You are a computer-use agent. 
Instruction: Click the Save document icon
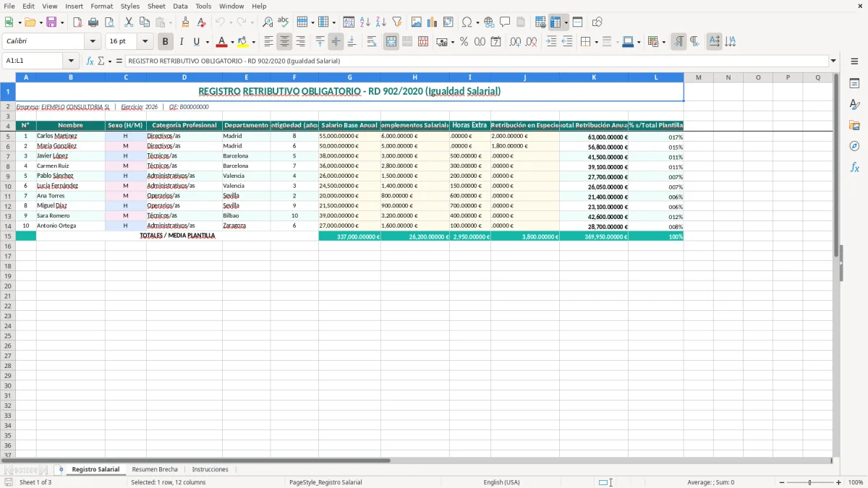tap(51, 22)
